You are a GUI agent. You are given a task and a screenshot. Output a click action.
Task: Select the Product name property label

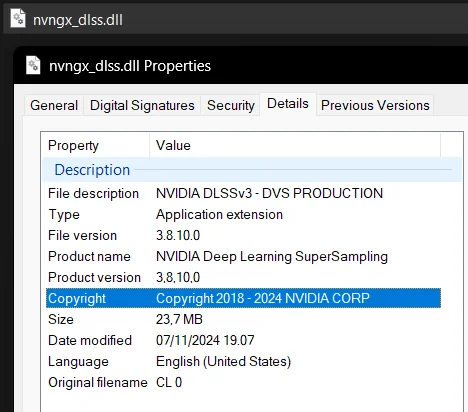click(89, 257)
